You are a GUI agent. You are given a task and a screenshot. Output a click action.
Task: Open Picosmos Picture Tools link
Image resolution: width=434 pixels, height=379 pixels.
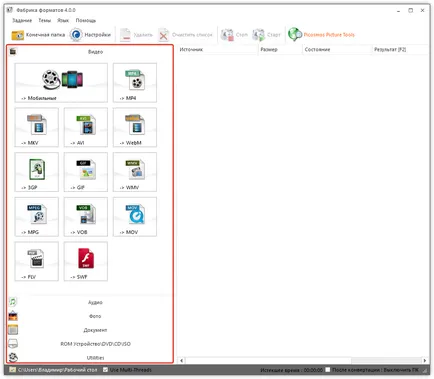321,35
